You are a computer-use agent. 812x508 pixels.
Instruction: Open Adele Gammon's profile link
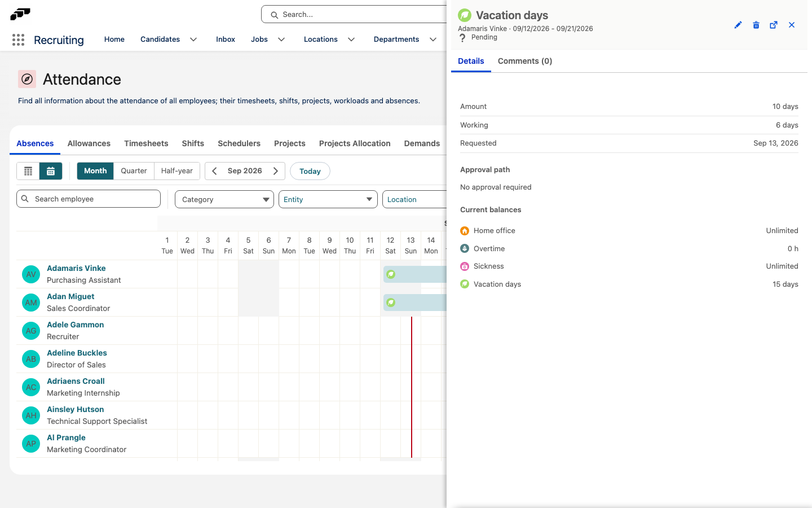(x=76, y=325)
